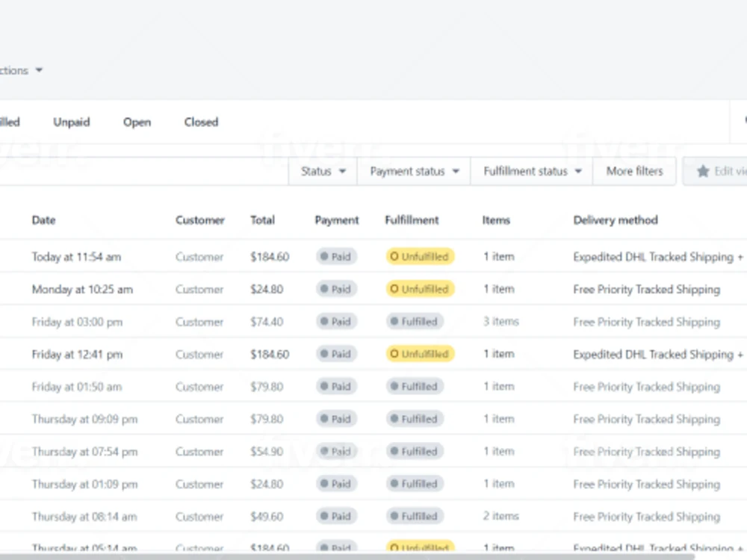Open the order from Thursday at 09:09 pm

click(373, 419)
